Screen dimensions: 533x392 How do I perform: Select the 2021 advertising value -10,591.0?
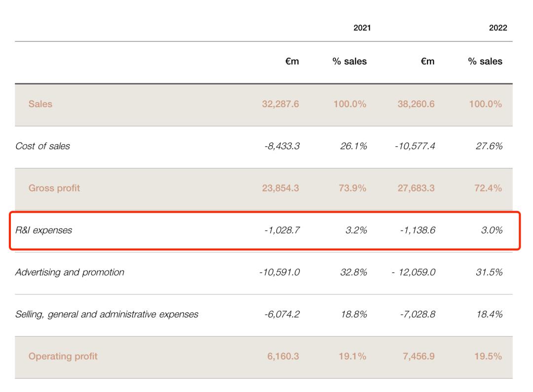pos(279,272)
